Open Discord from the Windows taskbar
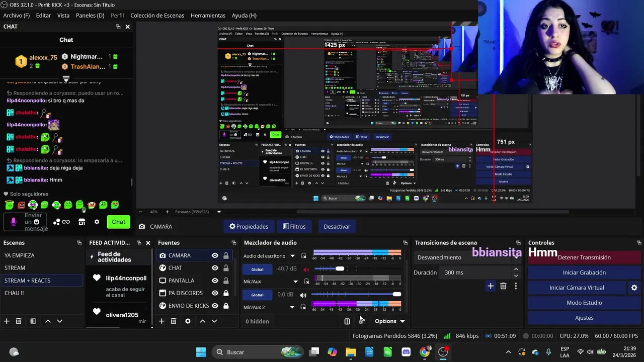The width and height of the screenshot is (644, 362). coord(406,352)
